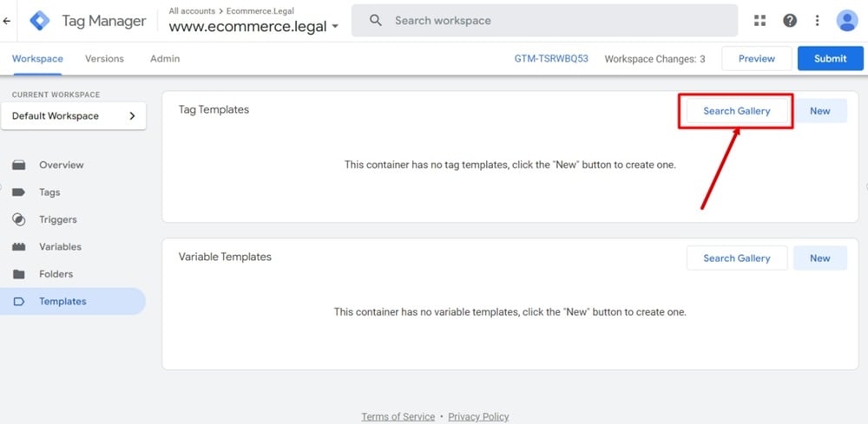868x424 pixels.
Task: Click the search magnifier icon
Action: point(376,21)
